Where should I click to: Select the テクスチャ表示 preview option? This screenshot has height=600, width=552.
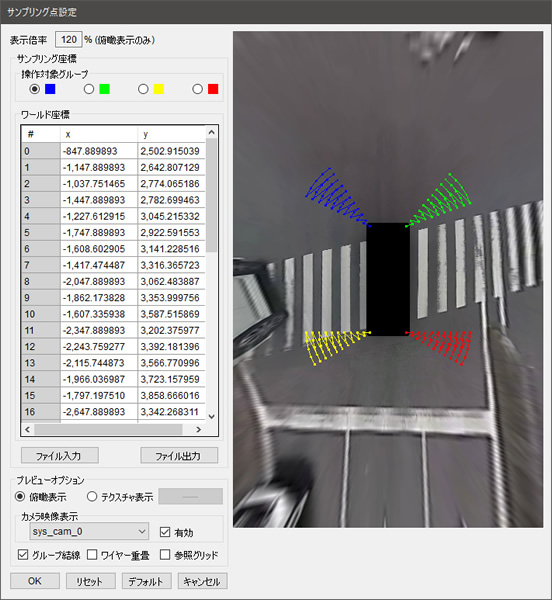point(92,497)
